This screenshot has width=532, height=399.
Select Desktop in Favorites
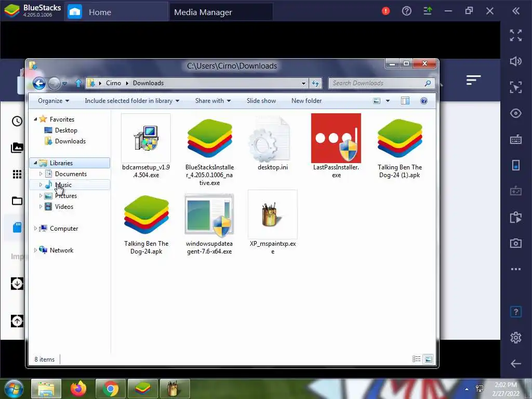[66, 130]
